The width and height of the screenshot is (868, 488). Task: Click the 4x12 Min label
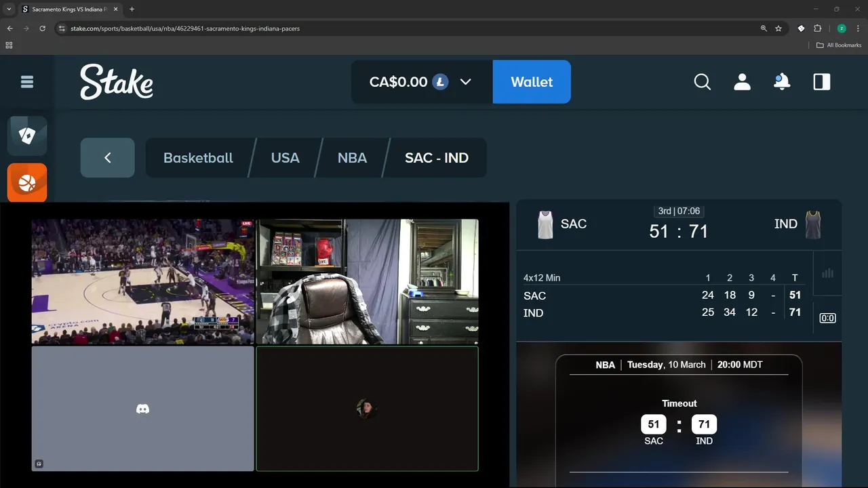(542, 278)
